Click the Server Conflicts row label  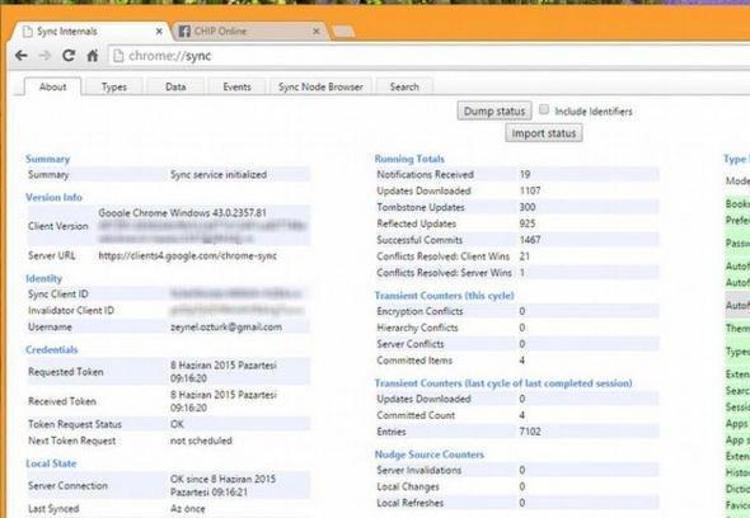click(x=410, y=344)
